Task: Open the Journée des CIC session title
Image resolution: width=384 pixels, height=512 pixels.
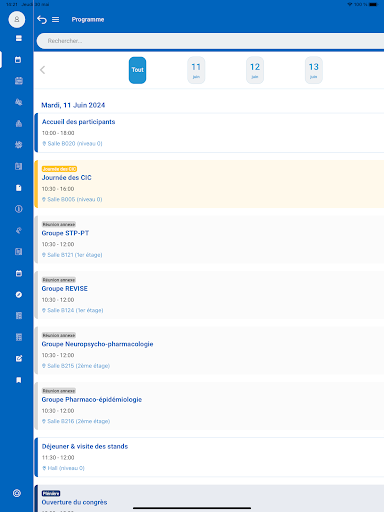Action: pos(66,178)
